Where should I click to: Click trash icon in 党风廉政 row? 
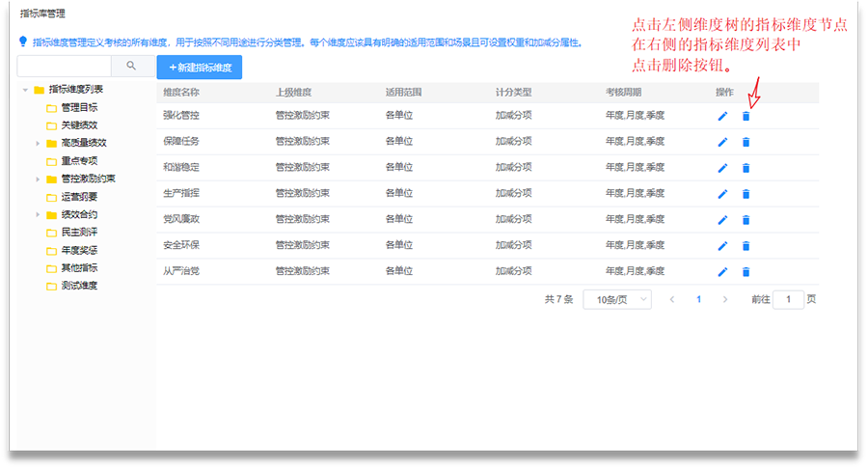point(746,220)
